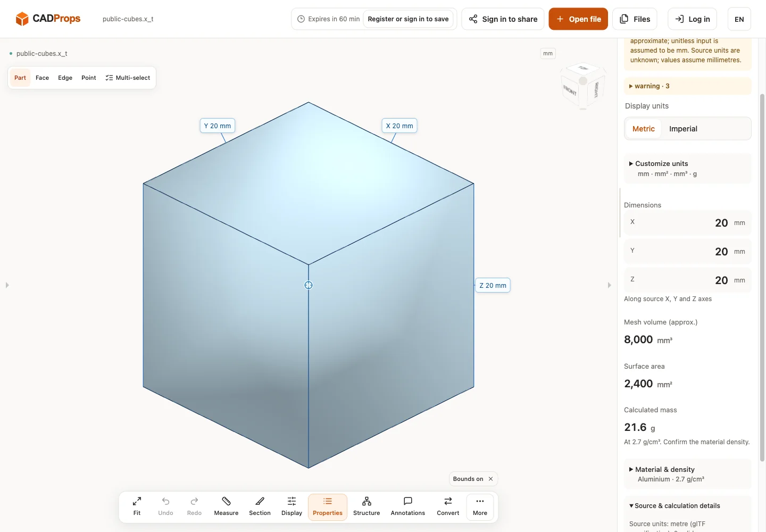Click the Z 20 mm dimension label
This screenshot has width=766, height=532.
pos(493,285)
